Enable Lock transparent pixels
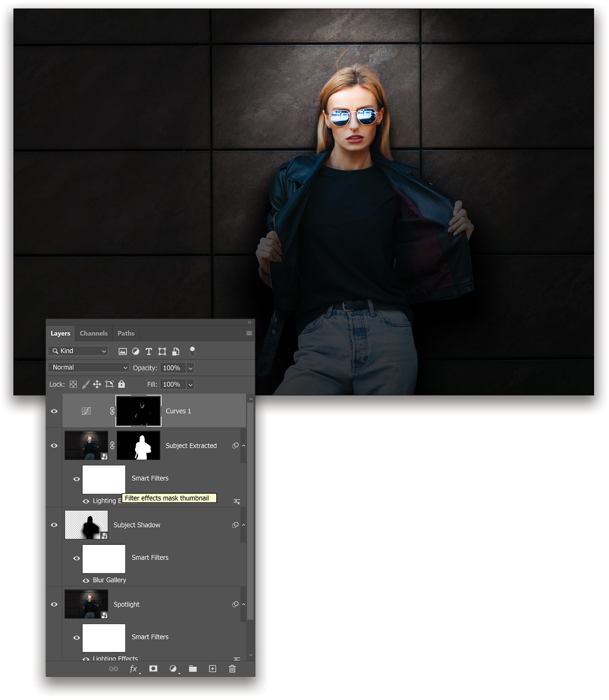Viewport: 609px width, 700px height. click(x=73, y=384)
